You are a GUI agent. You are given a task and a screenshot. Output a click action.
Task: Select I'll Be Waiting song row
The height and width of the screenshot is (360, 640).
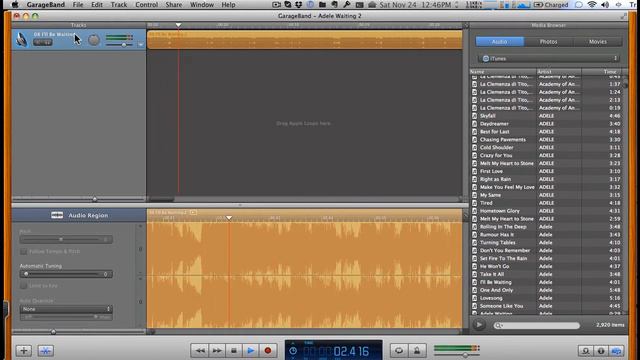(547, 282)
